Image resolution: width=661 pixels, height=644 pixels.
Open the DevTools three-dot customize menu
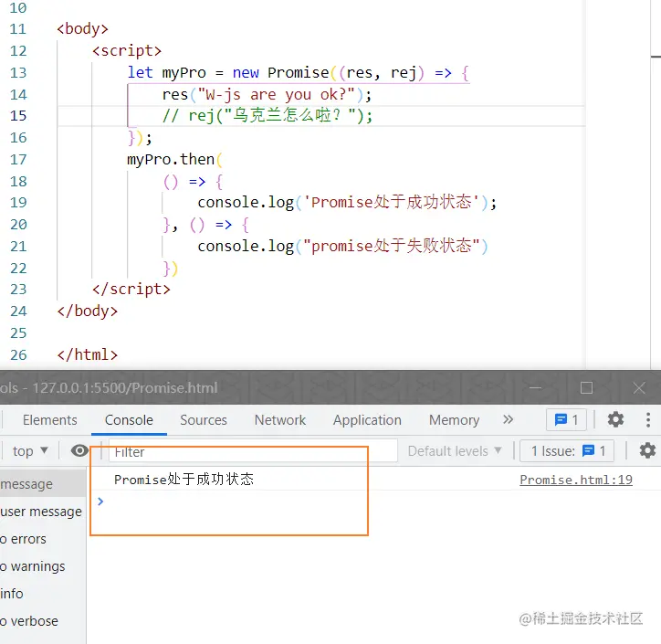tap(648, 419)
